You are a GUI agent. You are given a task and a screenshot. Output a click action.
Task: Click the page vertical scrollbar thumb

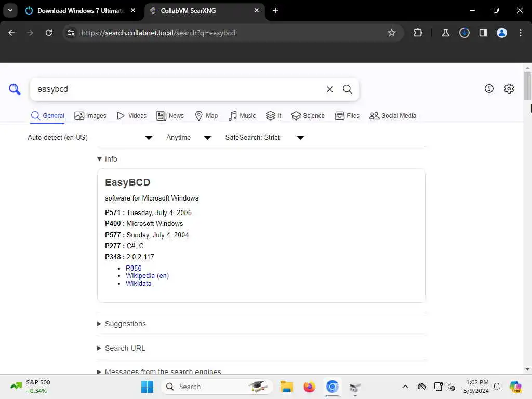pyautogui.click(x=527, y=86)
